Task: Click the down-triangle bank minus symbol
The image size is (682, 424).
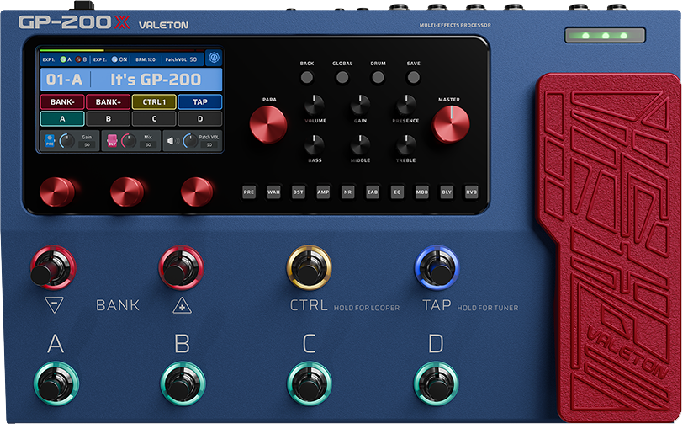Action: pyautogui.click(x=54, y=305)
